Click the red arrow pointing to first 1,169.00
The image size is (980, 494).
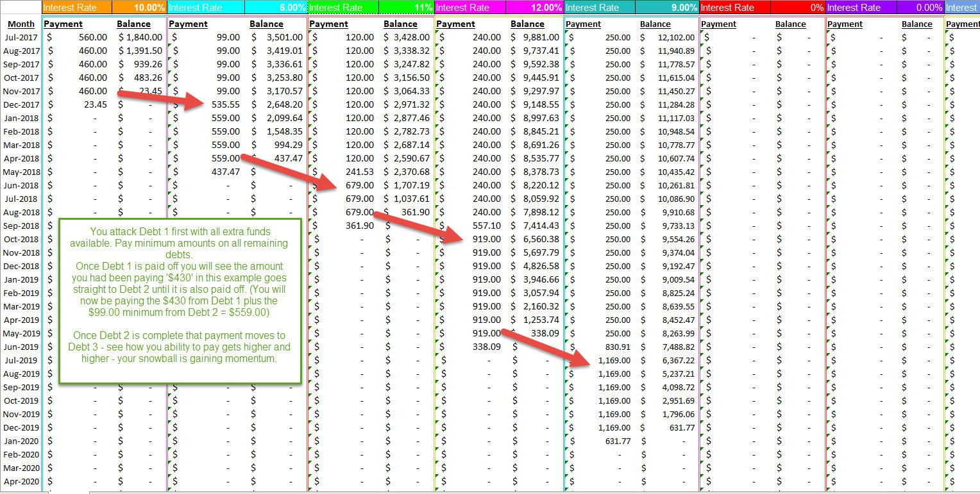click(548, 347)
